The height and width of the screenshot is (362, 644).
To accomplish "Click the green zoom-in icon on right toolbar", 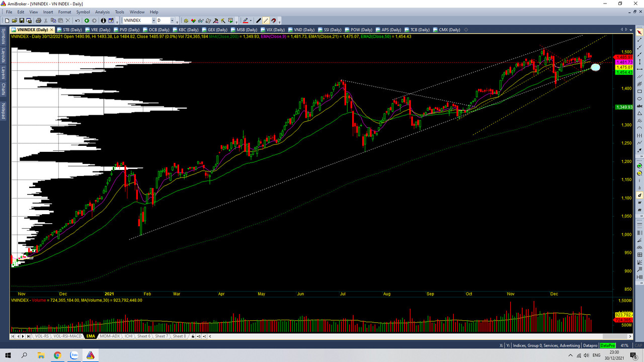I will (x=639, y=166).
